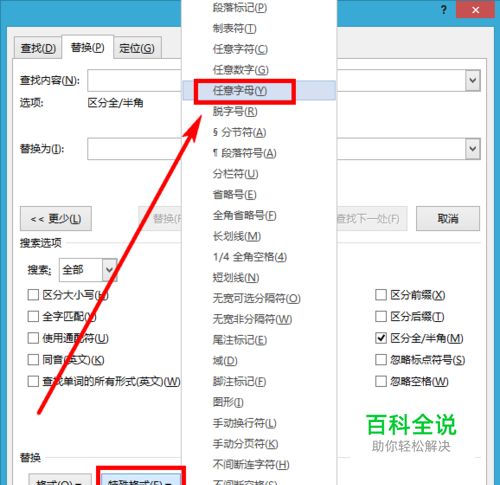Insert 手动分页符(K) from menu
500x485 pixels.
pos(259,444)
